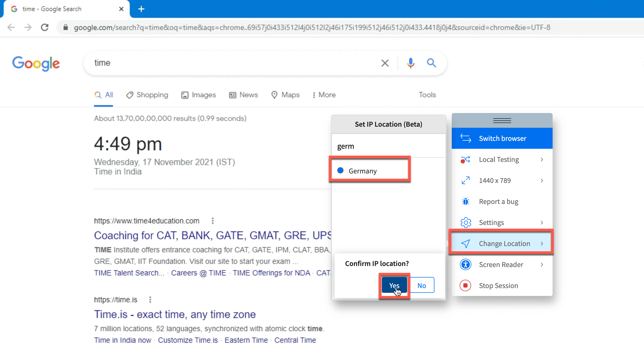Select the Switch browser icon
644x348 pixels.
pyautogui.click(x=466, y=138)
